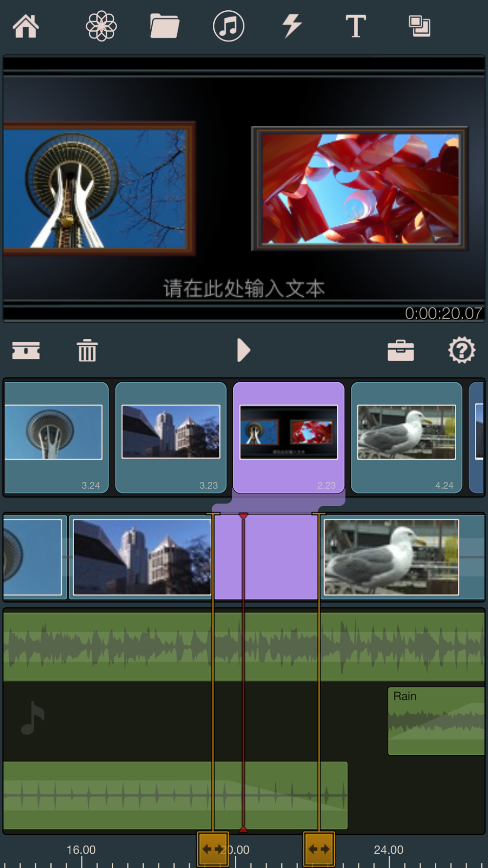The image size is (488, 868).
Task: Delete selected clip with trash icon
Action: click(x=87, y=350)
